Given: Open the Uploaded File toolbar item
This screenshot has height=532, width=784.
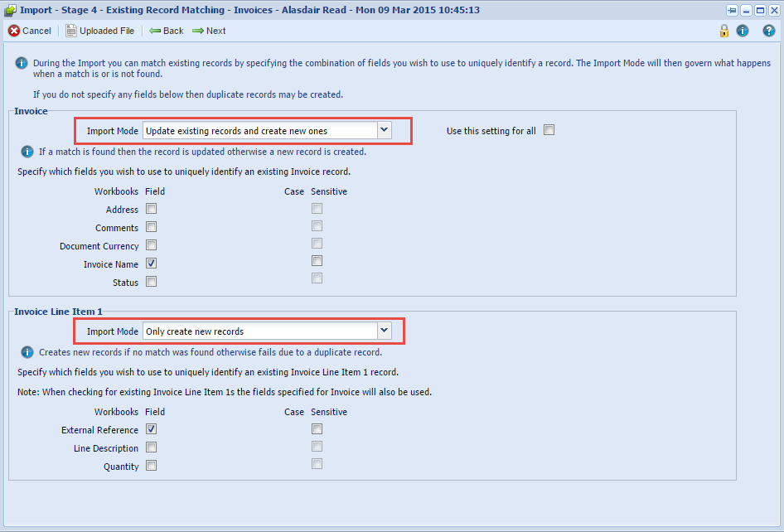Looking at the screenshot, I should click(99, 31).
